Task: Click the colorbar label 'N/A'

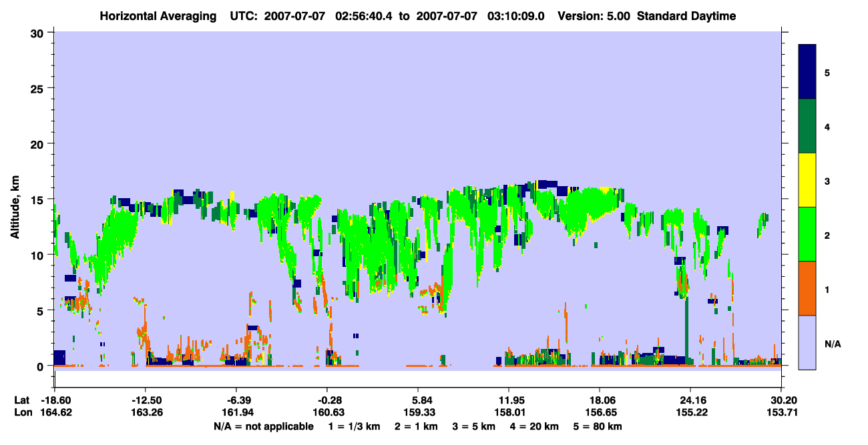Action: click(x=833, y=344)
